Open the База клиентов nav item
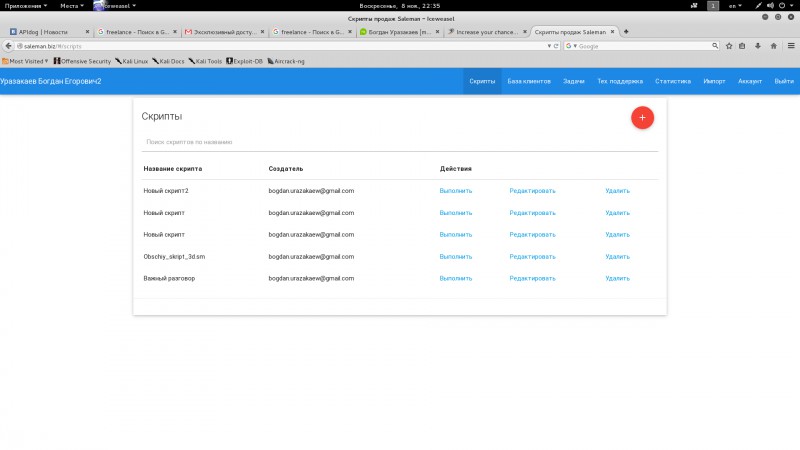 pyautogui.click(x=529, y=81)
